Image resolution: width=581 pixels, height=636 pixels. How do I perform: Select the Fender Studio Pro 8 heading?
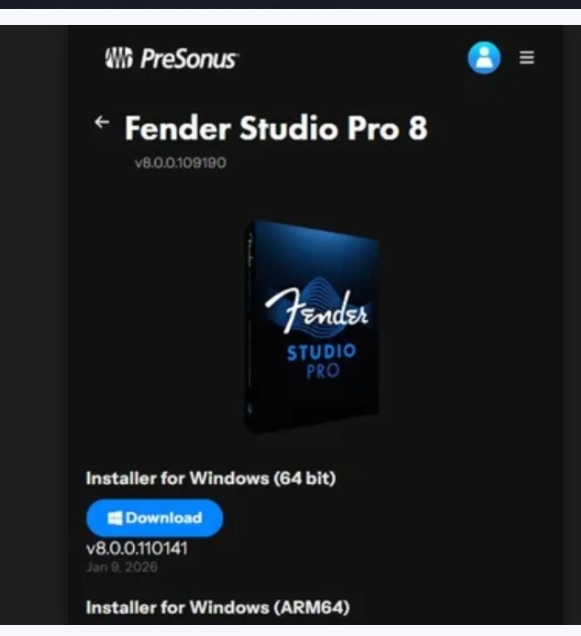[x=276, y=128]
